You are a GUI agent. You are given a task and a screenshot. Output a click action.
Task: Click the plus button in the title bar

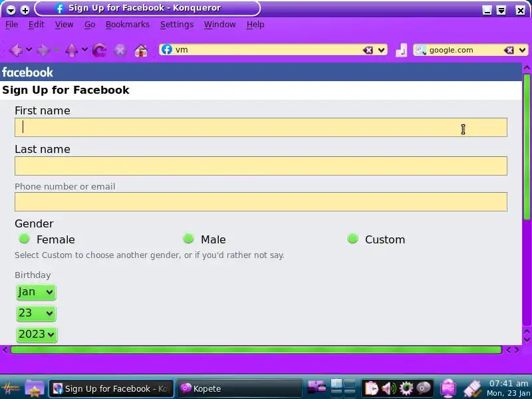[x=25, y=10]
